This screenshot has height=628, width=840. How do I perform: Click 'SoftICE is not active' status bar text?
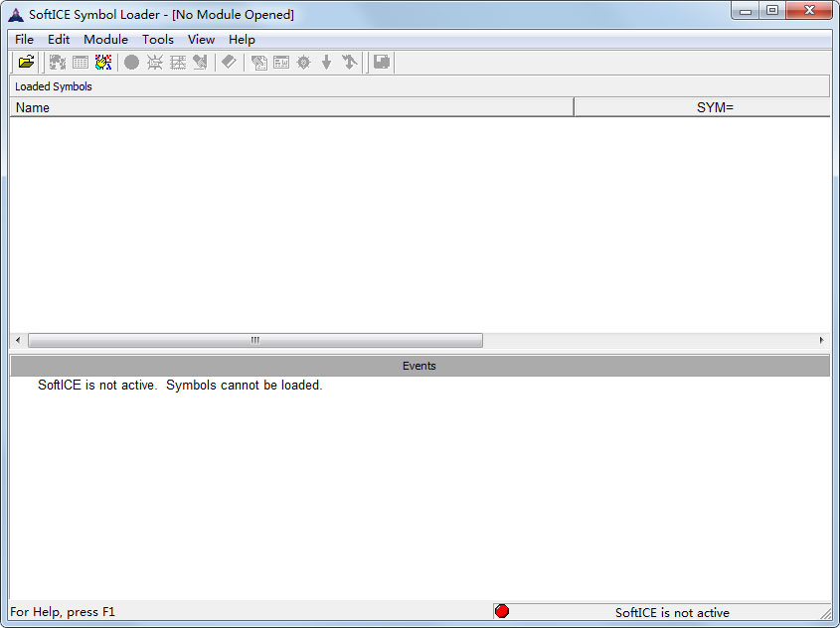[x=672, y=612]
